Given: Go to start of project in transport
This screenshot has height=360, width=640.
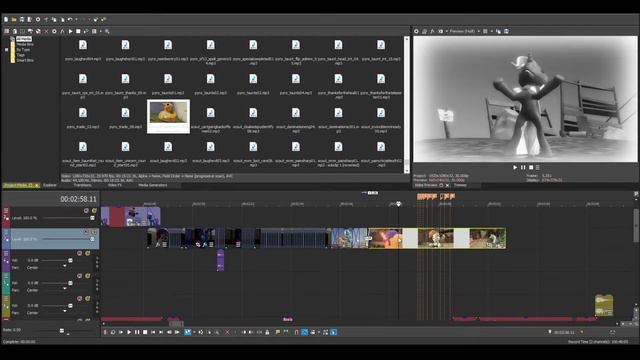Looking at the screenshot, I should point(153,332).
